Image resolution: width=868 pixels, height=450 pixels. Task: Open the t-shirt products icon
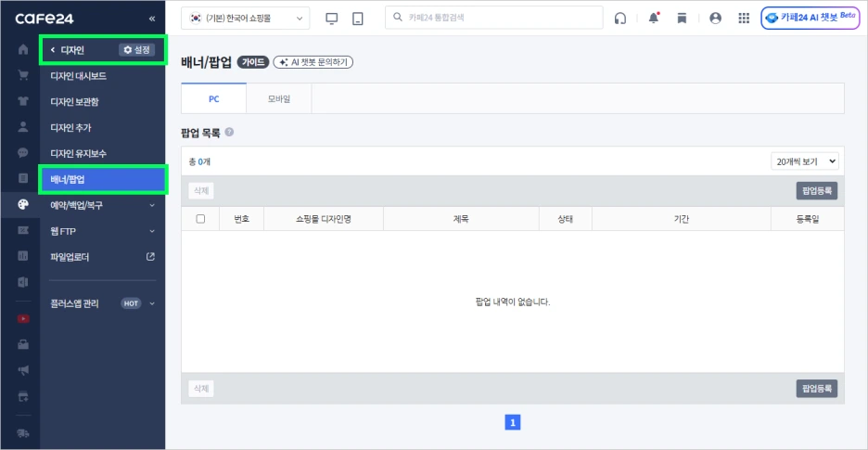coord(23,101)
